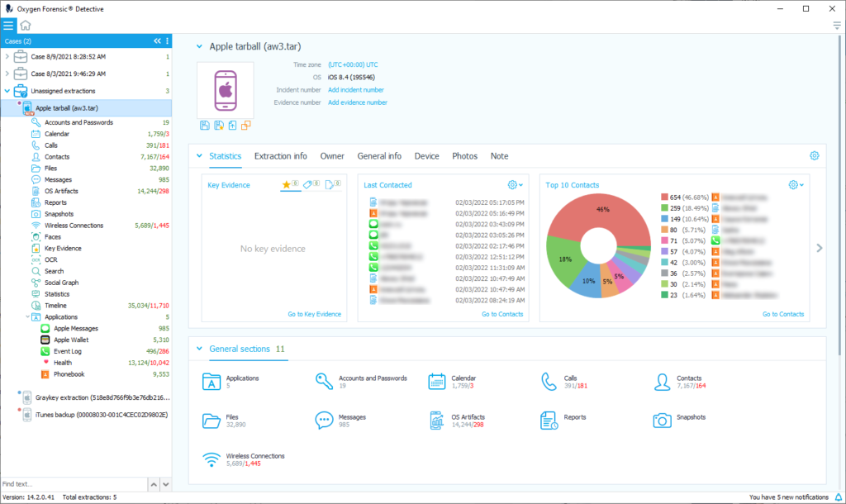Image resolution: width=846 pixels, height=504 pixels.
Task: Switch to the Photos tab
Action: pyautogui.click(x=464, y=156)
